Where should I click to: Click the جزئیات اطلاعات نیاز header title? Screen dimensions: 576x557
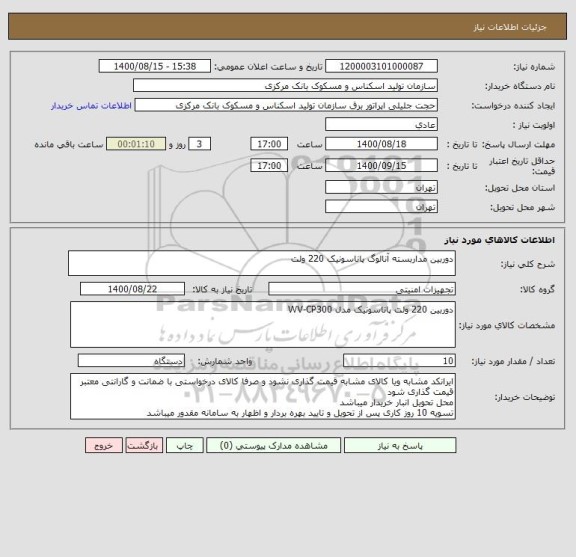(510, 27)
